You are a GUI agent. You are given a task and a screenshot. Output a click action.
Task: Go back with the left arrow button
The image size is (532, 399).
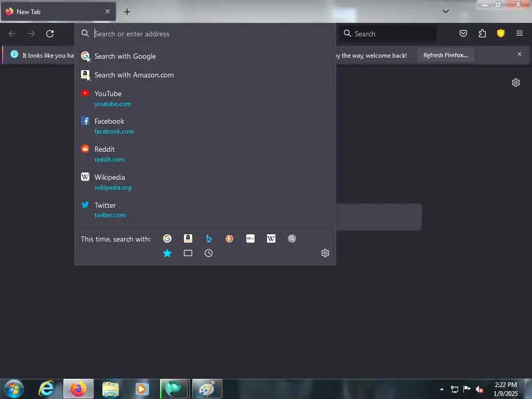[x=12, y=34]
